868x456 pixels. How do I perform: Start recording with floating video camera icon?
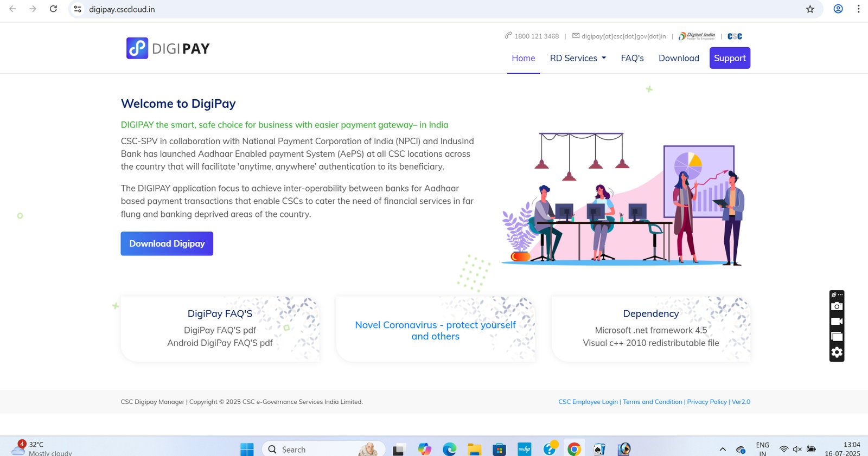[837, 321]
